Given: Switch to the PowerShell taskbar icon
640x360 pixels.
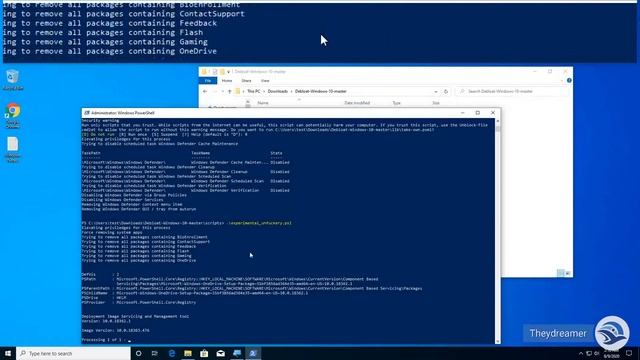Looking at the screenshot, I should [x=253, y=353].
